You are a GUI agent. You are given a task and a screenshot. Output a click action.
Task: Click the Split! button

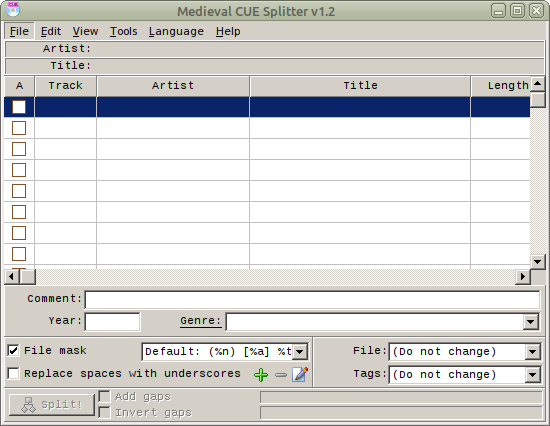(52, 405)
